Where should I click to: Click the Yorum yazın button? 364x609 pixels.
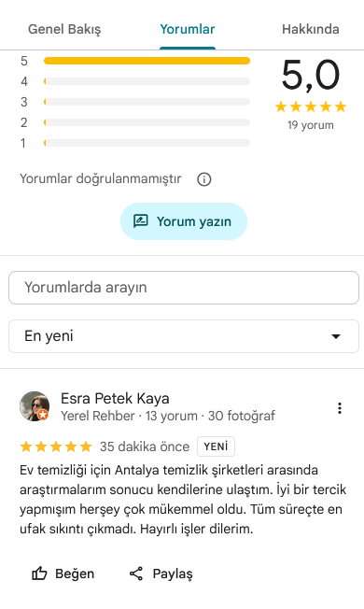[x=184, y=221]
